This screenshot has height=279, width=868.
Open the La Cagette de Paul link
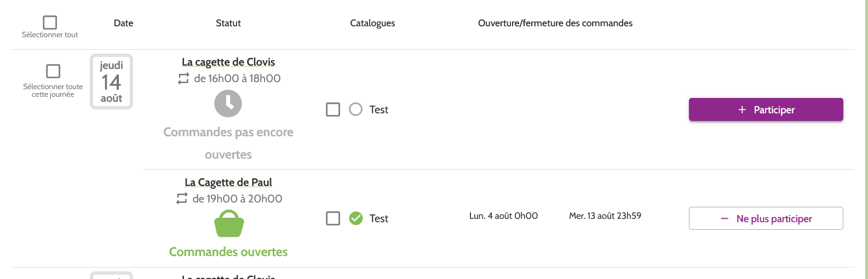(x=228, y=182)
